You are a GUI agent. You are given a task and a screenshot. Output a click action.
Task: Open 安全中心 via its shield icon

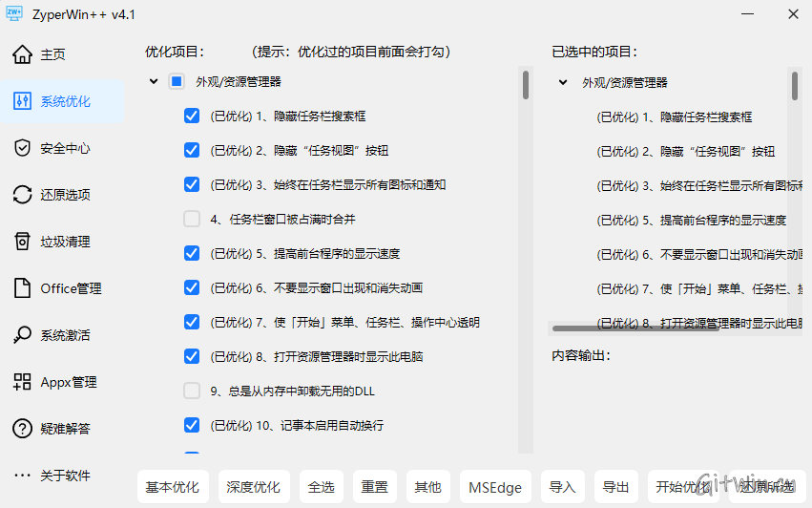pyautogui.click(x=23, y=148)
